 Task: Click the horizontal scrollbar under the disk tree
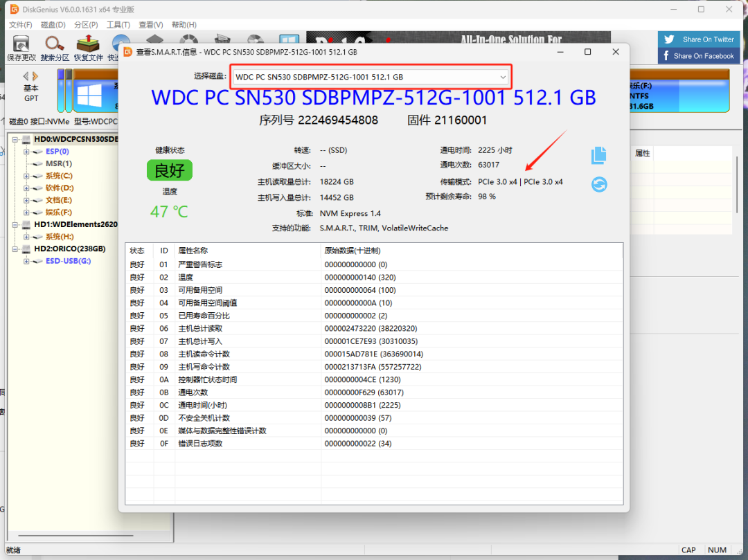point(75,536)
